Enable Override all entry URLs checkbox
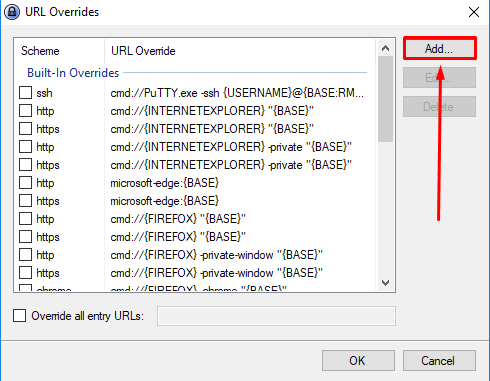Screen dimensions: 490x381 (x=19, y=315)
